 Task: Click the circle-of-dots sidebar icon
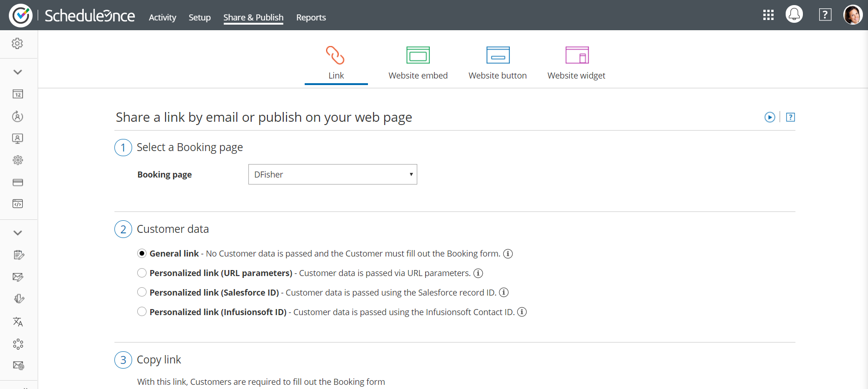18,344
